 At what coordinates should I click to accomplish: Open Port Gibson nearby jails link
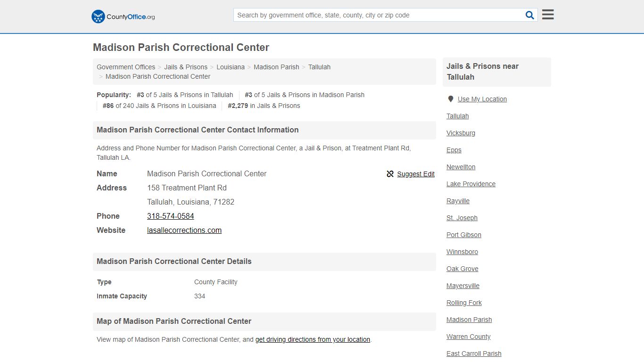pyautogui.click(x=464, y=235)
